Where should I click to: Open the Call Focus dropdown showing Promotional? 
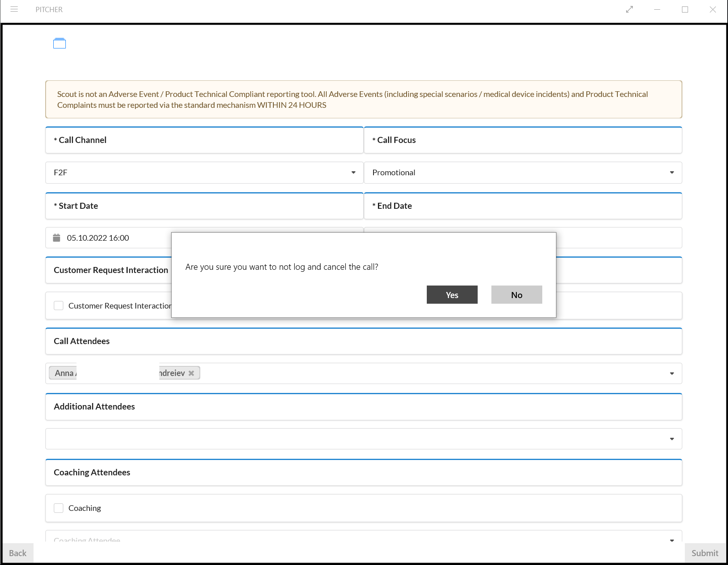[x=671, y=172]
